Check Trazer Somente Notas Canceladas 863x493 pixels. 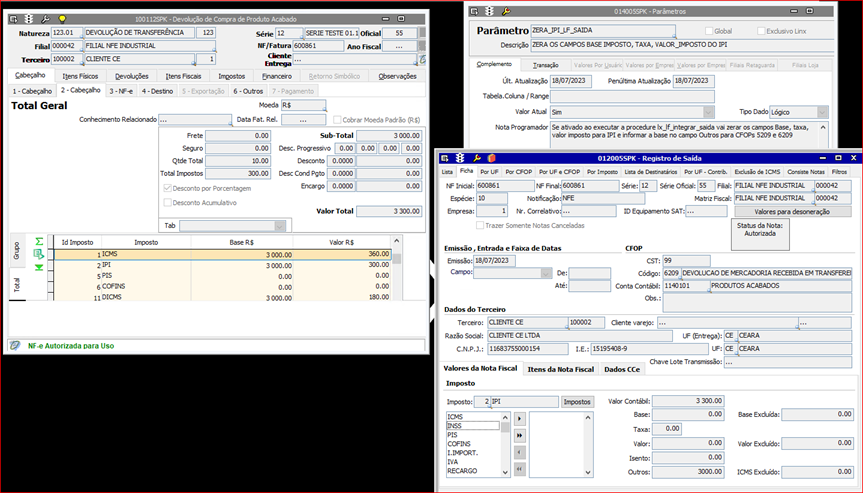point(480,226)
